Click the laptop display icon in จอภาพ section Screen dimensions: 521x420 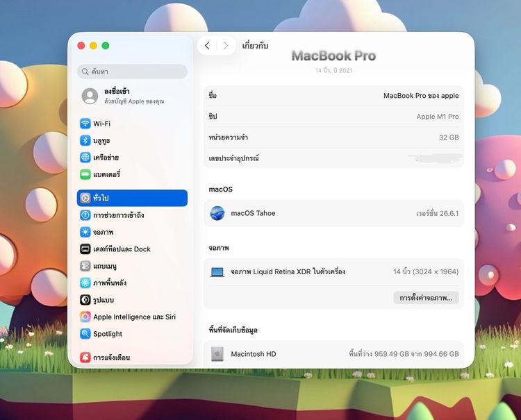pos(217,272)
